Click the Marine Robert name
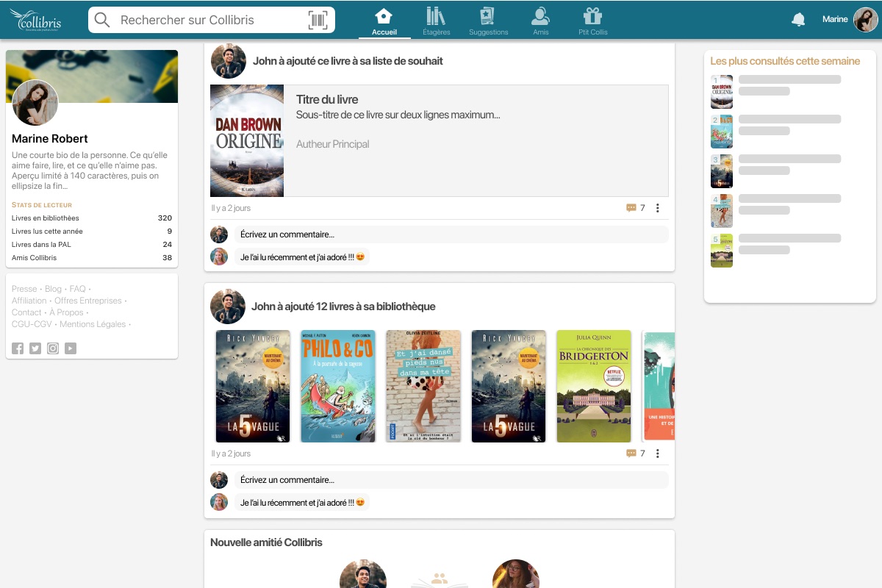882x588 pixels. click(x=50, y=139)
